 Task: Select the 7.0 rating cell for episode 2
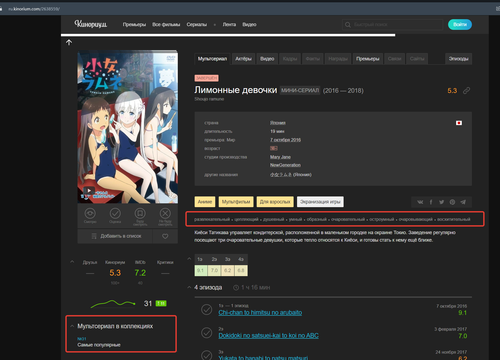pyautogui.click(x=214, y=270)
